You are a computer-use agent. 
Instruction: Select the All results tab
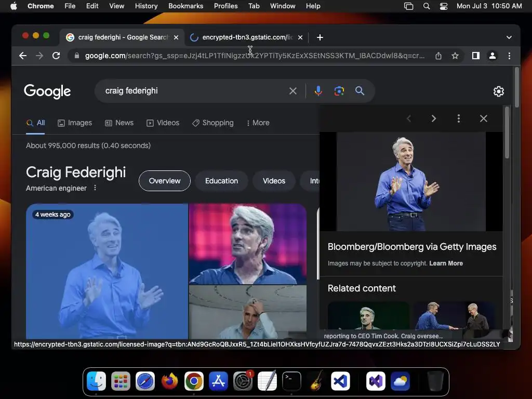pos(35,123)
